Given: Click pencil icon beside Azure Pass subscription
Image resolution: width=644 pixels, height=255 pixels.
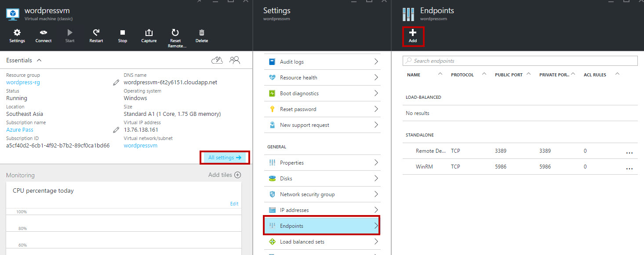Looking at the screenshot, I should [x=116, y=129].
